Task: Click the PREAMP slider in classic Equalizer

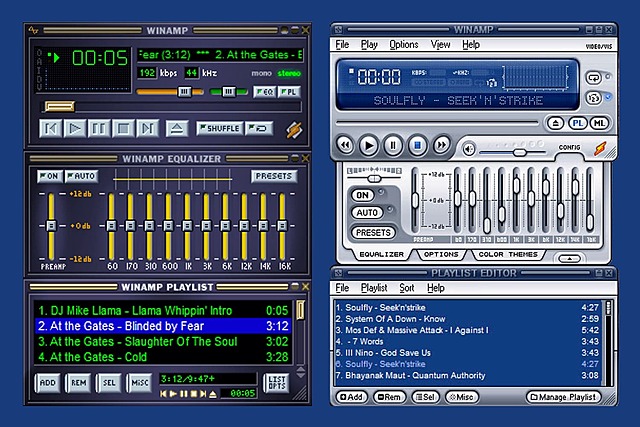Action: [51, 226]
